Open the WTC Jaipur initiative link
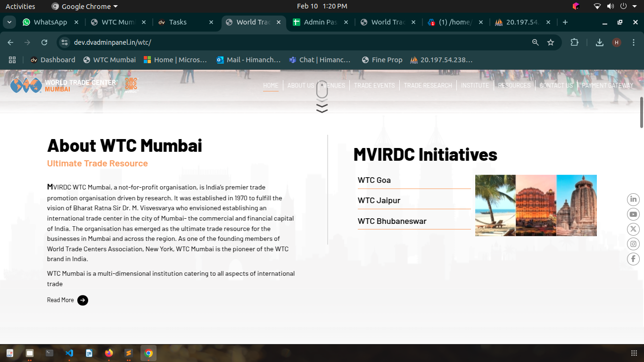644x362 pixels. pyautogui.click(x=379, y=200)
